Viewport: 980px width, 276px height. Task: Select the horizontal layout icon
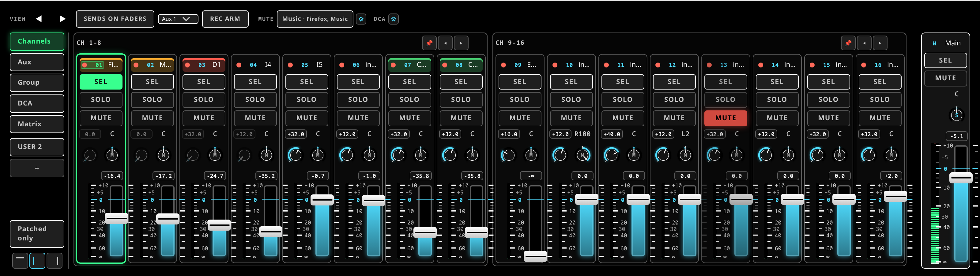click(x=20, y=261)
